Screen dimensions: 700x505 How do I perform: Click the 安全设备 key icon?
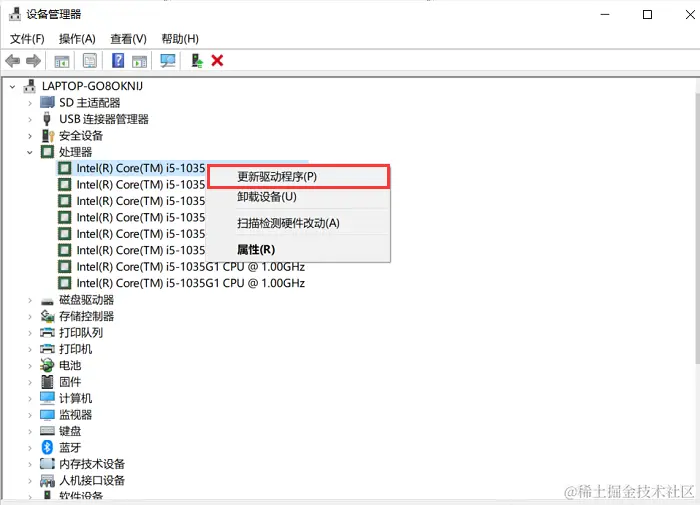point(47,136)
